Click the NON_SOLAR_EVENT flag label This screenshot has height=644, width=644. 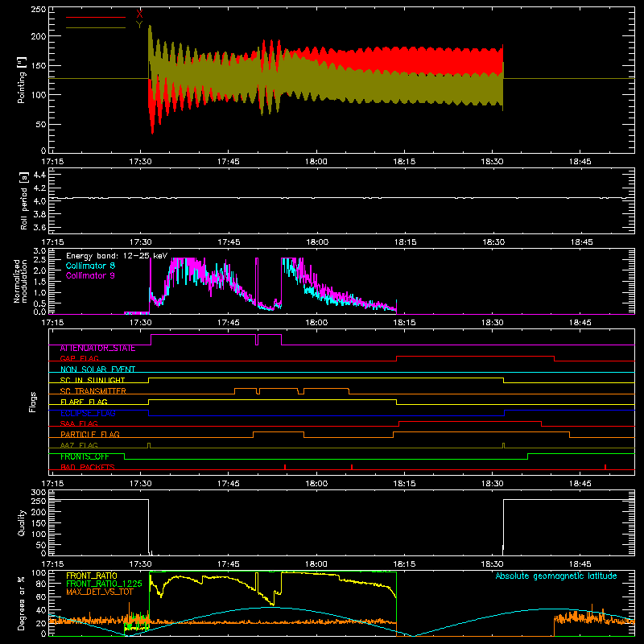97,369
